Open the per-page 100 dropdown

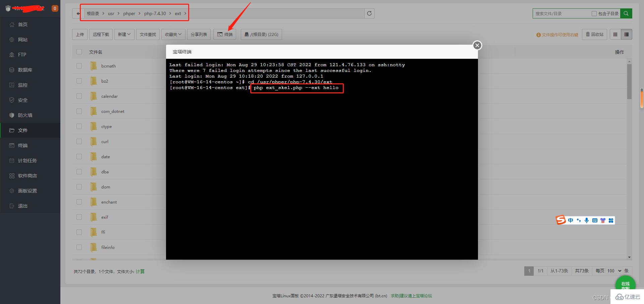(614, 271)
